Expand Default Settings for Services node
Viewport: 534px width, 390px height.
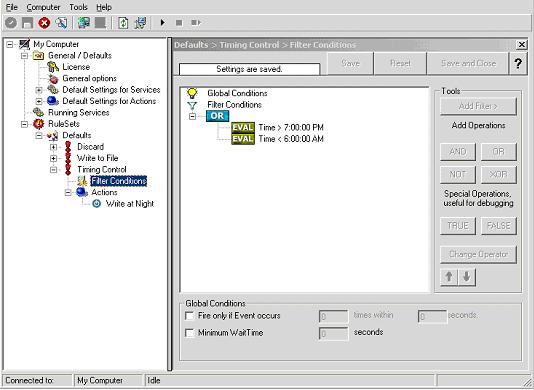click(x=39, y=90)
